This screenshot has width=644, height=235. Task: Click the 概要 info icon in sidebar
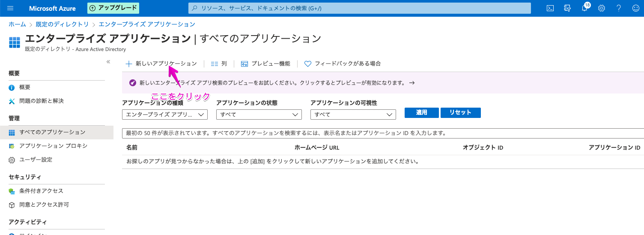click(x=12, y=87)
